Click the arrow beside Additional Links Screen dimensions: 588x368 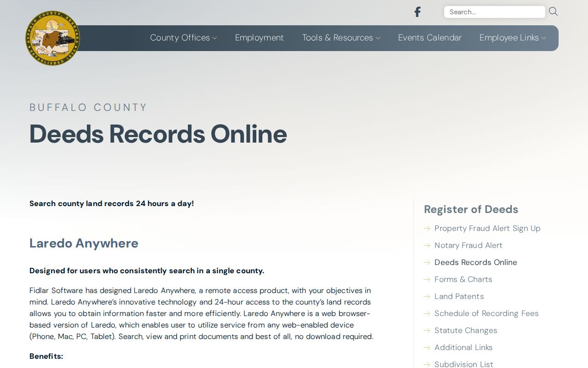click(427, 347)
